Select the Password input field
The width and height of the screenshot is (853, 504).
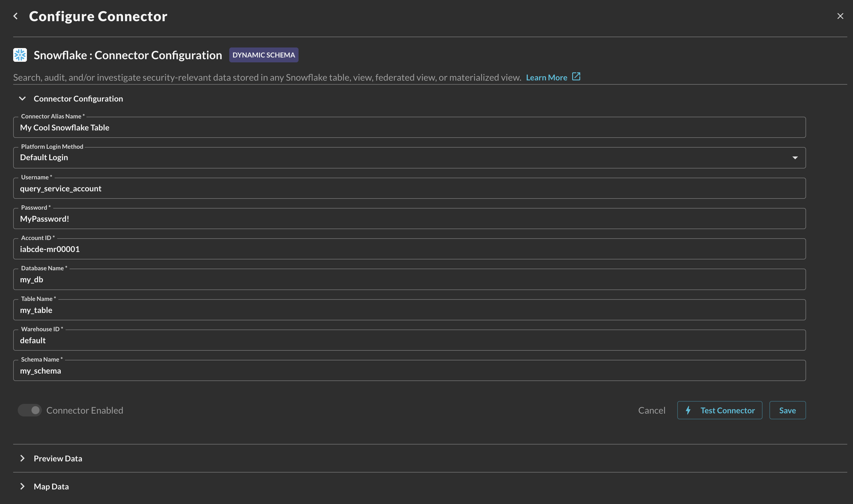click(x=409, y=218)
